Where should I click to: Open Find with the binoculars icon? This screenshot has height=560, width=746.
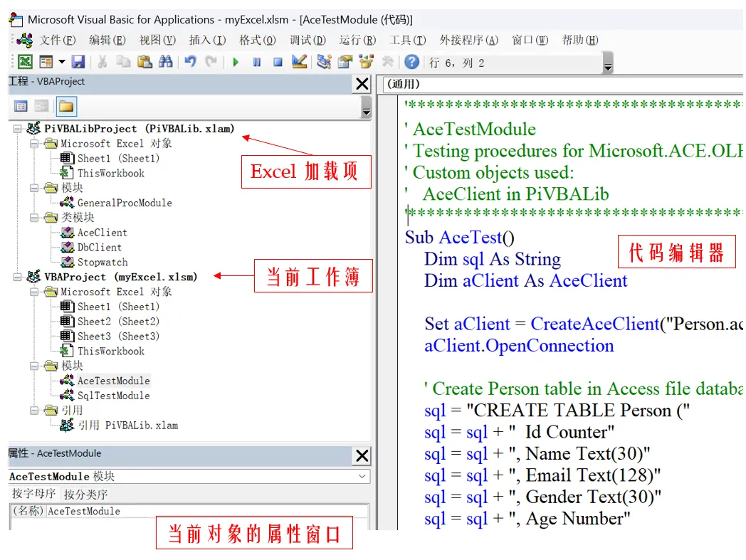[166, 63]
